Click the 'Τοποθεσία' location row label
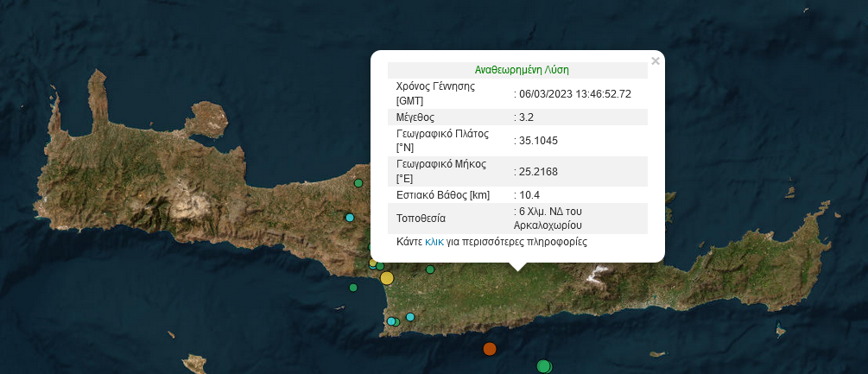 pyautogui.click(x=421, y=218)
